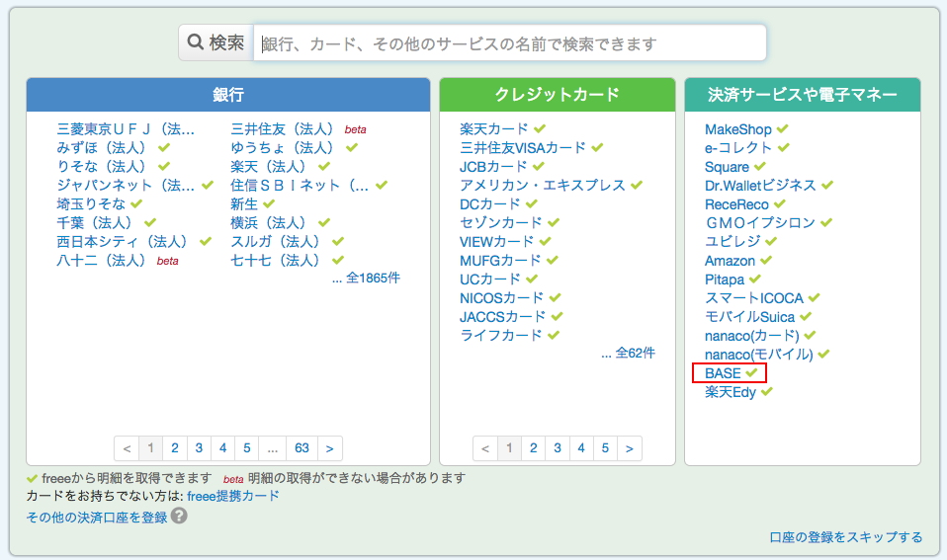Go to credit card page 5
Image resolution: width=947 pixels, height=560 pixels.
click(605, 448)
